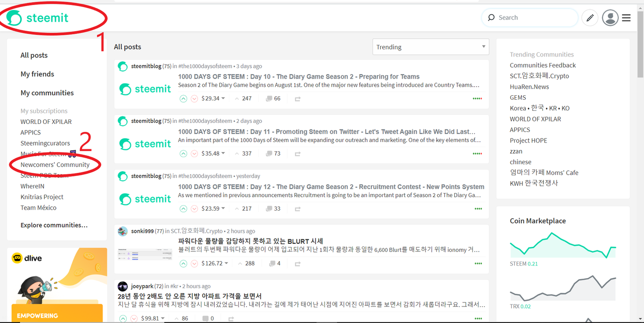
Task: Open the more options dots on Day 10 post
Action: pos(477,99)
